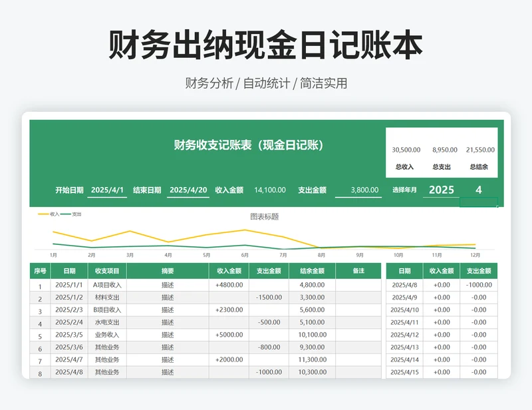Image resolution: width=532 pixels, height=410 pixels.
Task: Select the income cell +2000.00
Action: (229, 359)
